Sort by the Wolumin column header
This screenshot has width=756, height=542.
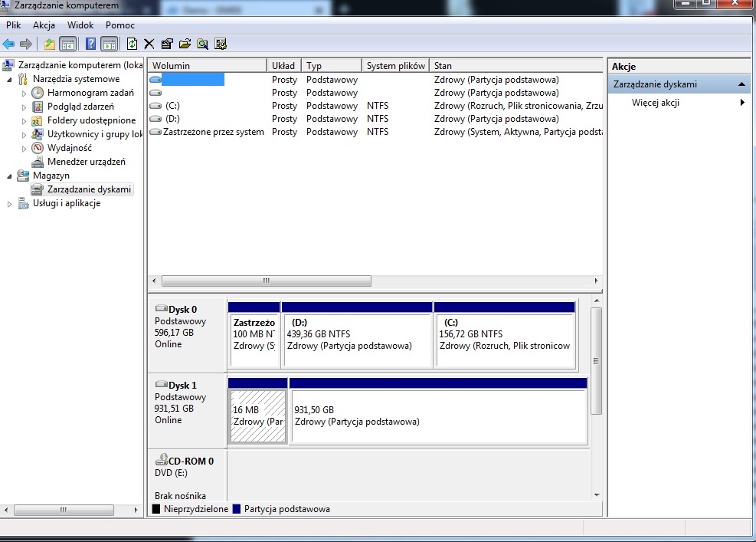[207, 66]
